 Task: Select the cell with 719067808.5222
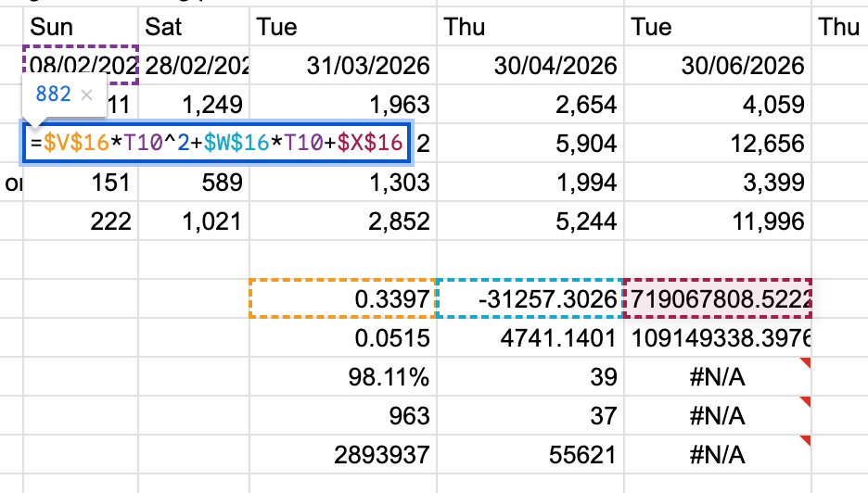tap(719, 298)
